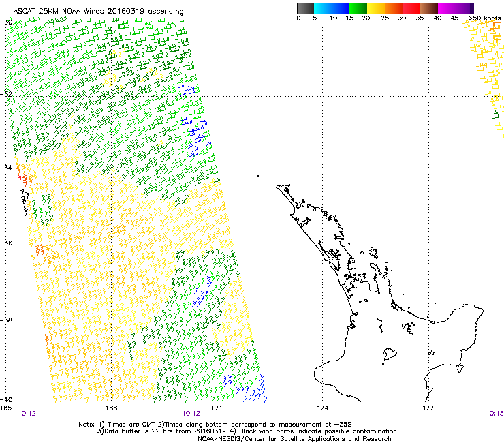Click the '171' longitude axis label
504x443 pixels.
[217, 408]
